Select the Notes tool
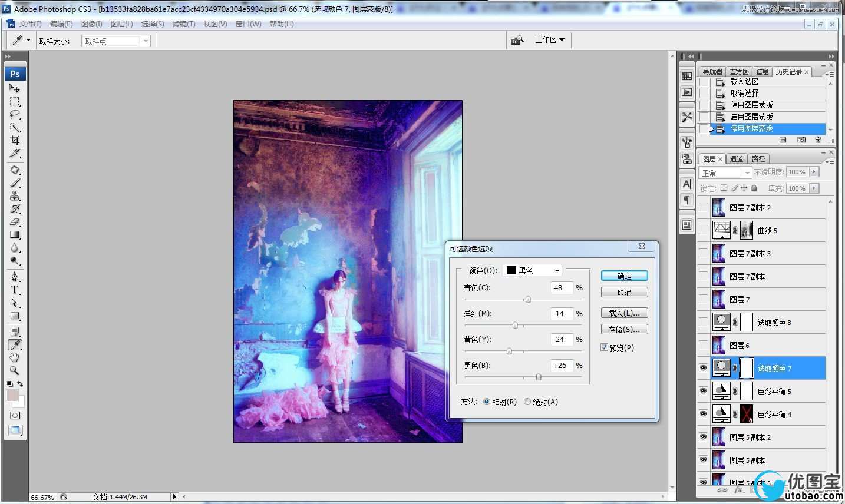 click(15, 332)
